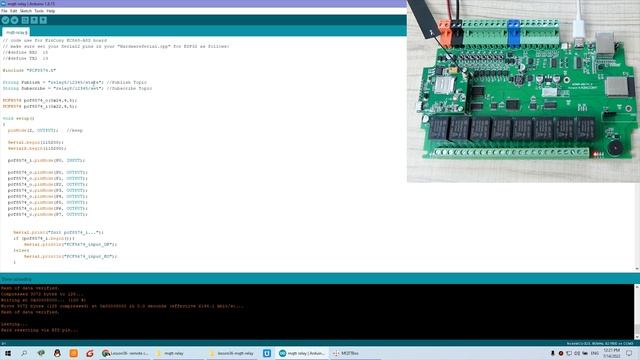Select the mqtt-relay sketch tab
640x360 pixels.
click(16, 32)
